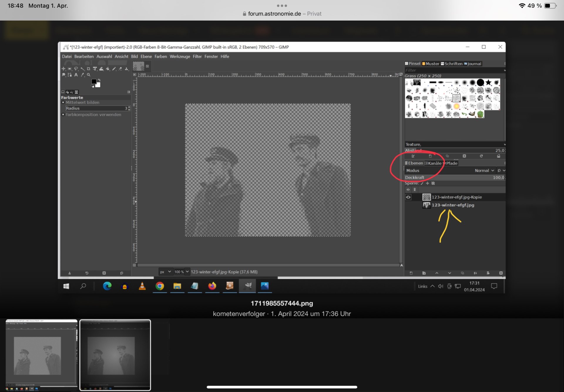Toggle alpha channel lock next to Sperre

pos(433,183)
